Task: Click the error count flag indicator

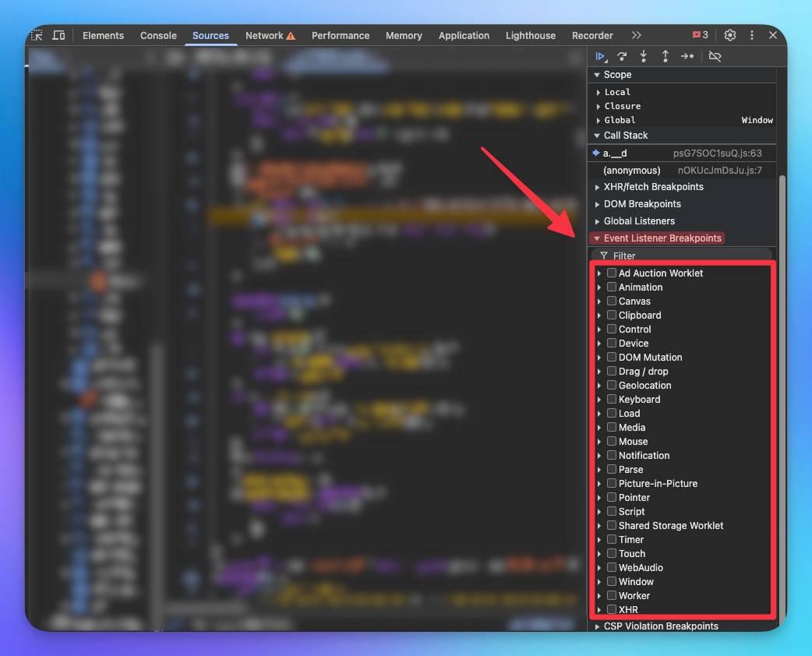Action: click(x=700, y=35)
